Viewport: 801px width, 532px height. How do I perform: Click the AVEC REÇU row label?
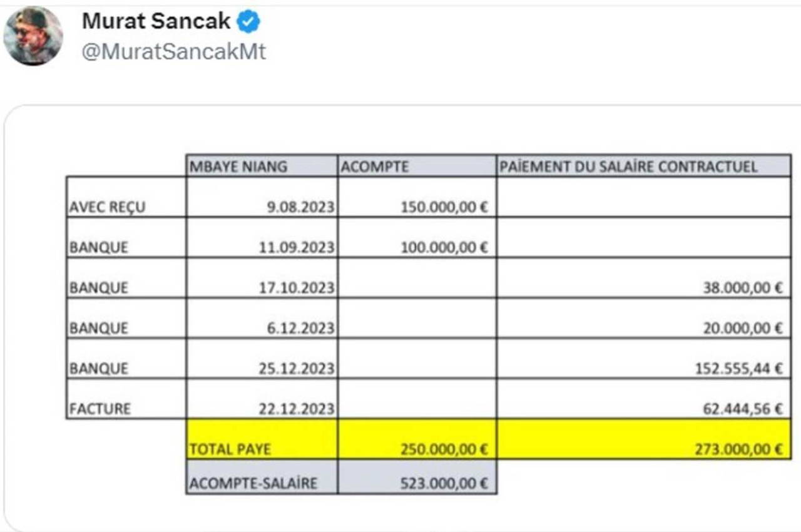pos(107,207)
